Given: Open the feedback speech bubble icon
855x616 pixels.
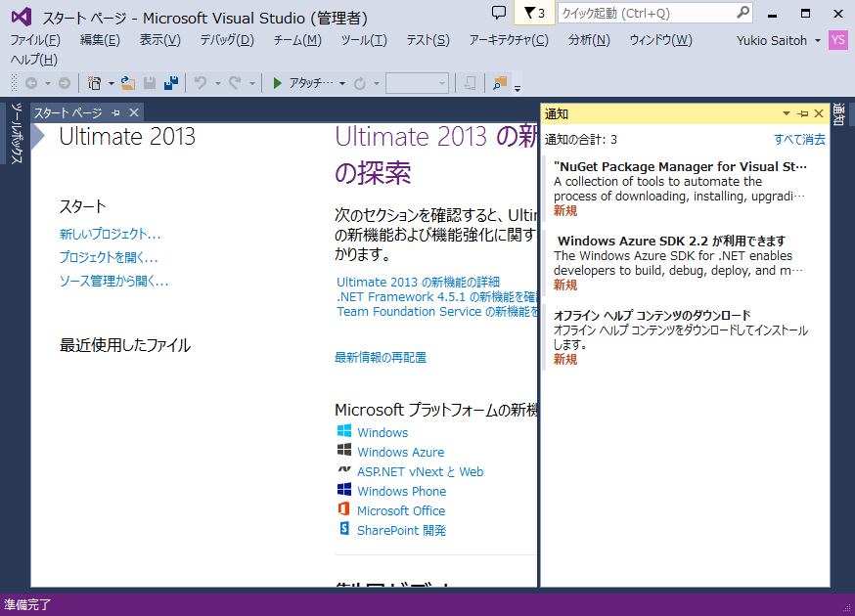Looking at the screenshot, I should [498, 13].
